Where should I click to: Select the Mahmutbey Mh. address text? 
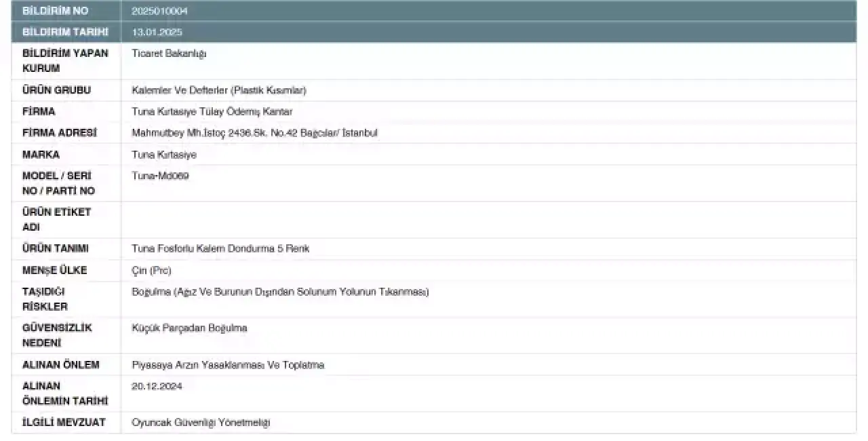click(x=254, y=133)
